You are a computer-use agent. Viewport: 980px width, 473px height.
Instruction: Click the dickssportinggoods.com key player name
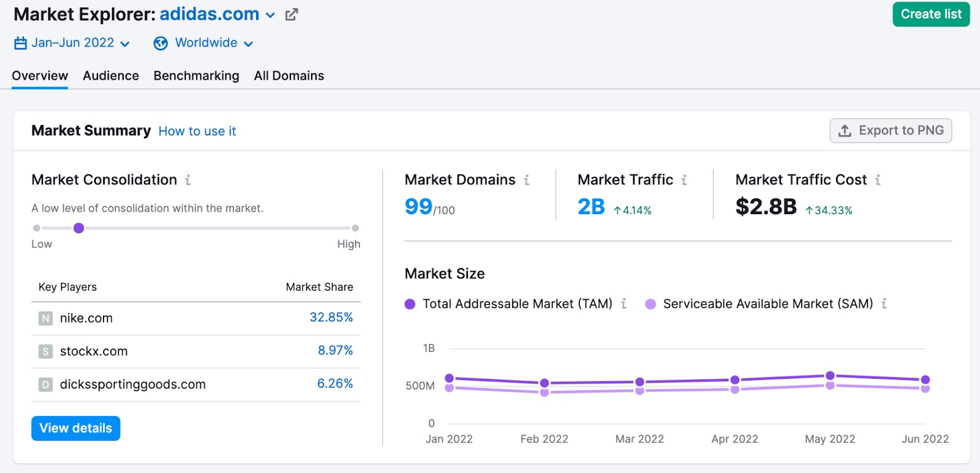133,384
